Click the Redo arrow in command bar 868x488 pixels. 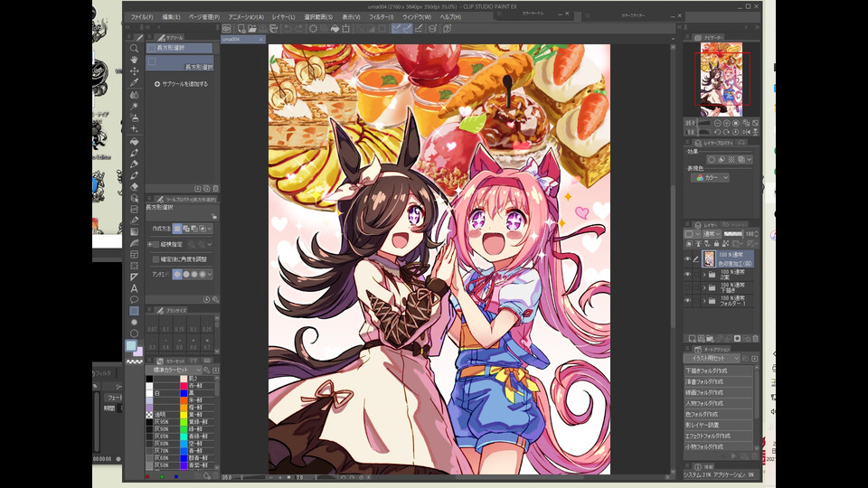point(299,28)
